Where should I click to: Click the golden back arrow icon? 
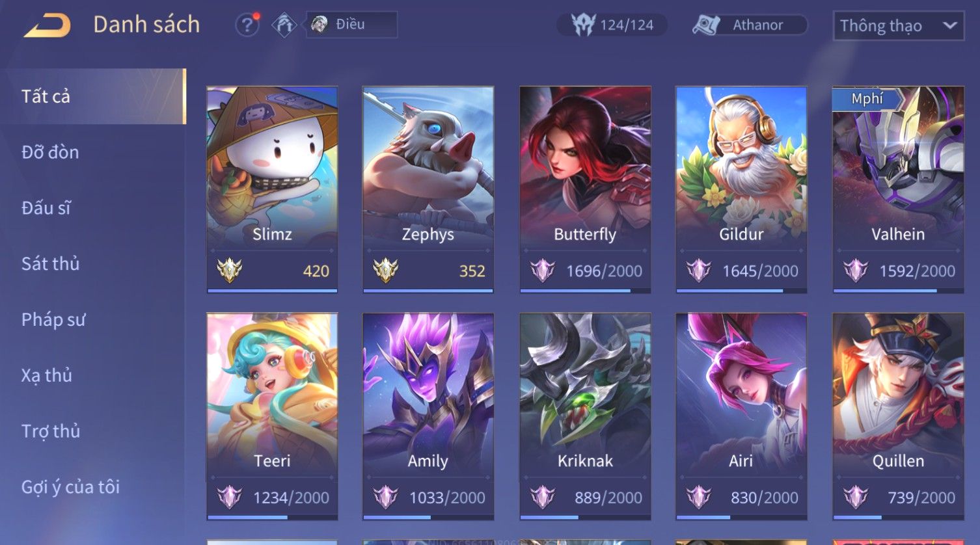[x=48, y=26]
